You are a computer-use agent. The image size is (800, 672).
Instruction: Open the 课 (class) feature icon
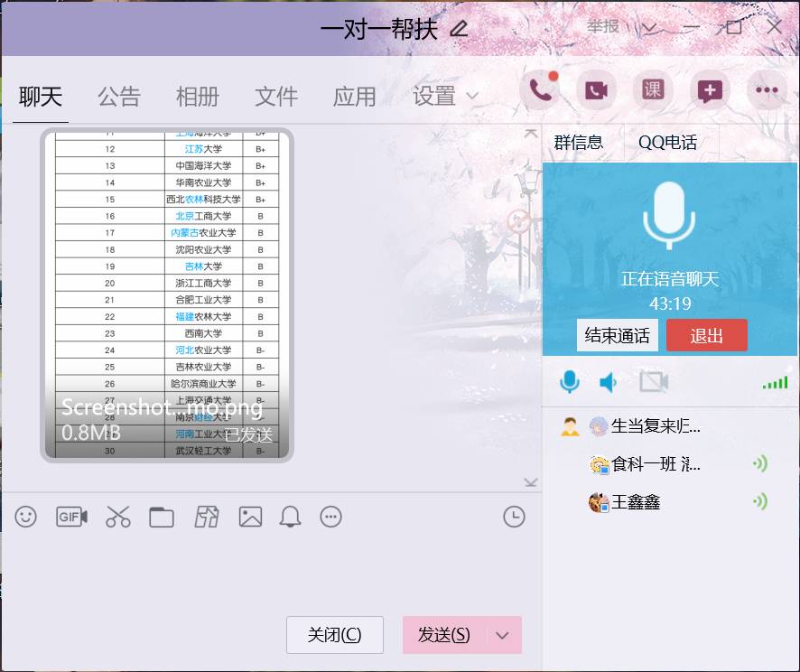652,89
